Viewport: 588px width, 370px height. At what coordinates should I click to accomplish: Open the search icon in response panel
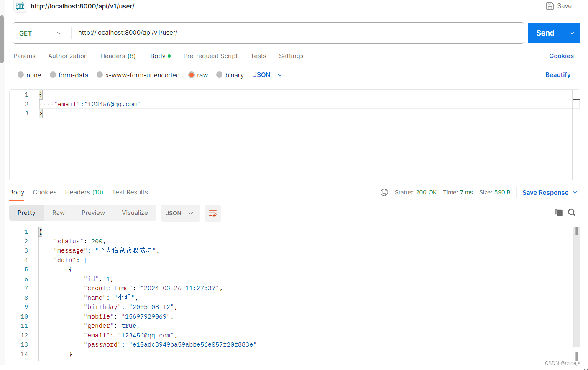pos(572,212)
